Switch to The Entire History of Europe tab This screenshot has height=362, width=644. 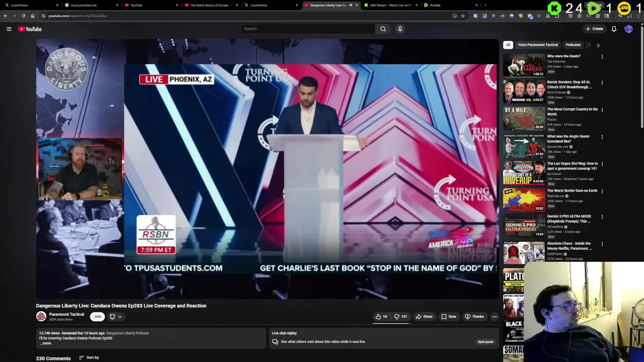point(211,5)
